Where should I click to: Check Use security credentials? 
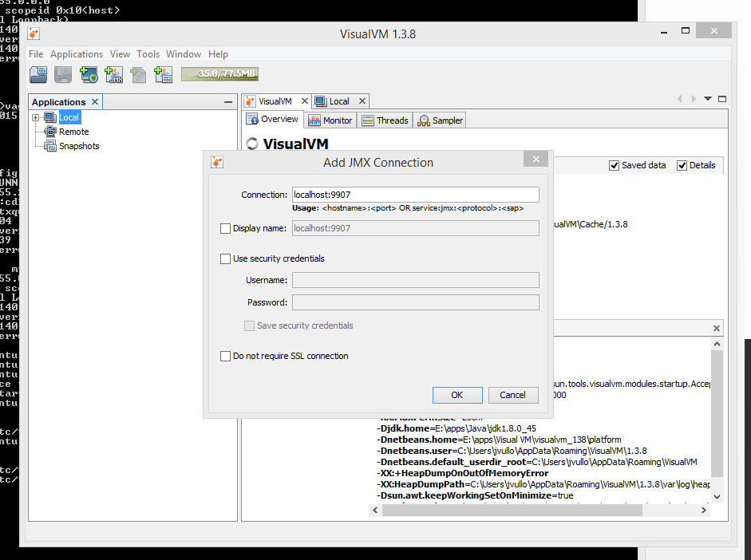(x=225, y=258)
